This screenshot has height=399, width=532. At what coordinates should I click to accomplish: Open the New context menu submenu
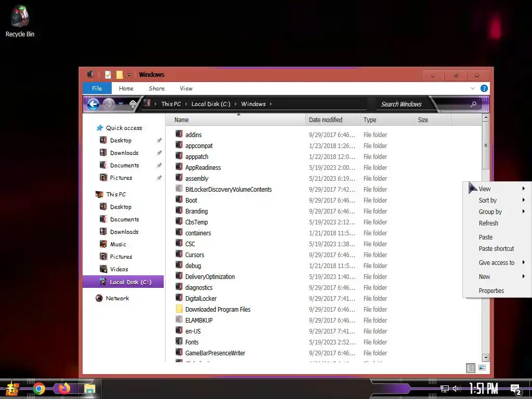point(497,276)
